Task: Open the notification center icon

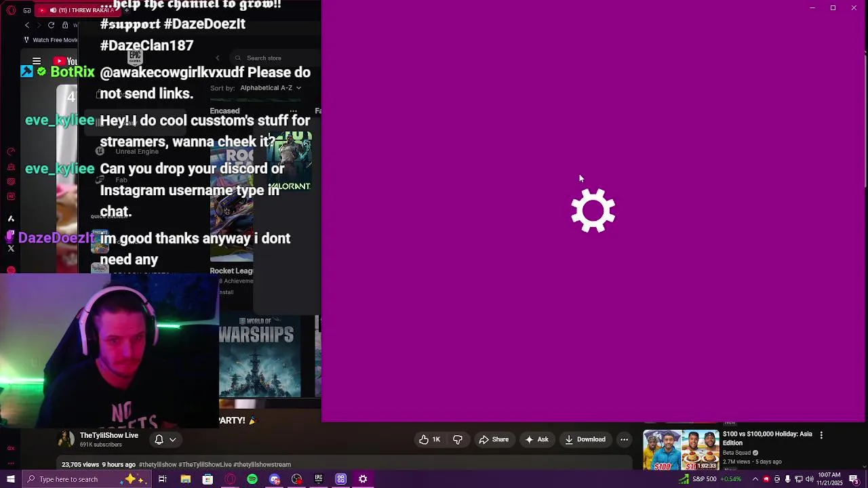Action: tap(854, 479)
